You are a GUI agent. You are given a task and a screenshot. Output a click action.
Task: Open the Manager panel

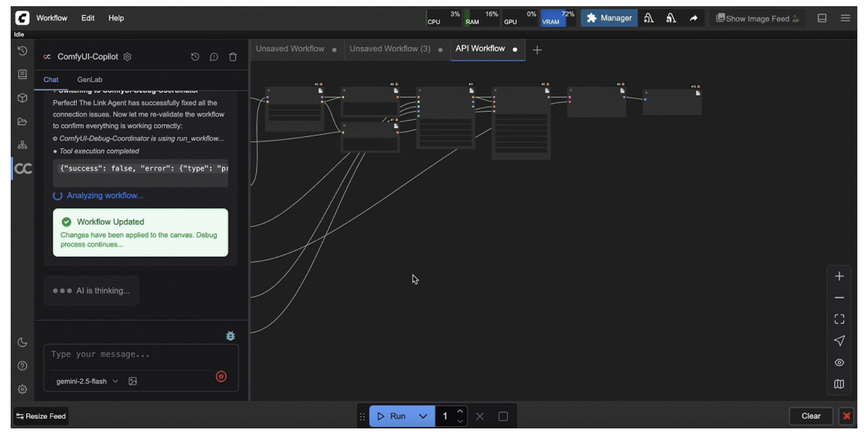pos(610,18)
